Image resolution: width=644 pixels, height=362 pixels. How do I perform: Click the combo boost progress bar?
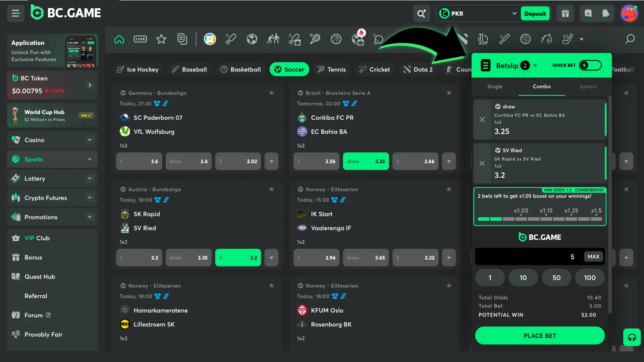click(x=540, y=219)
